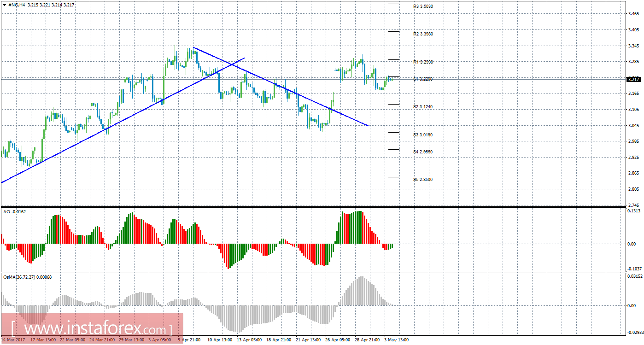The width and height of the screenshot is (644, 345).
Task: Click the AO -0.0162 indicator label
Action: 15,211
